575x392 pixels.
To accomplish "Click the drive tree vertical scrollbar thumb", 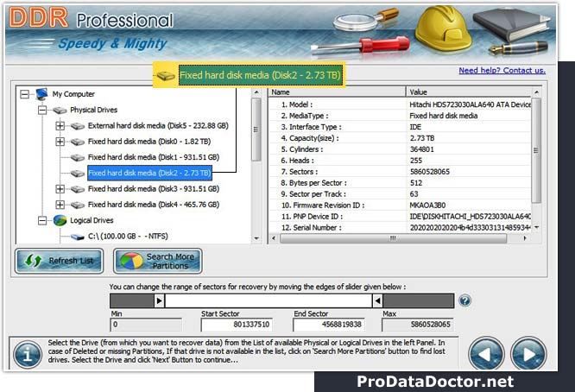I will [256, 130].
